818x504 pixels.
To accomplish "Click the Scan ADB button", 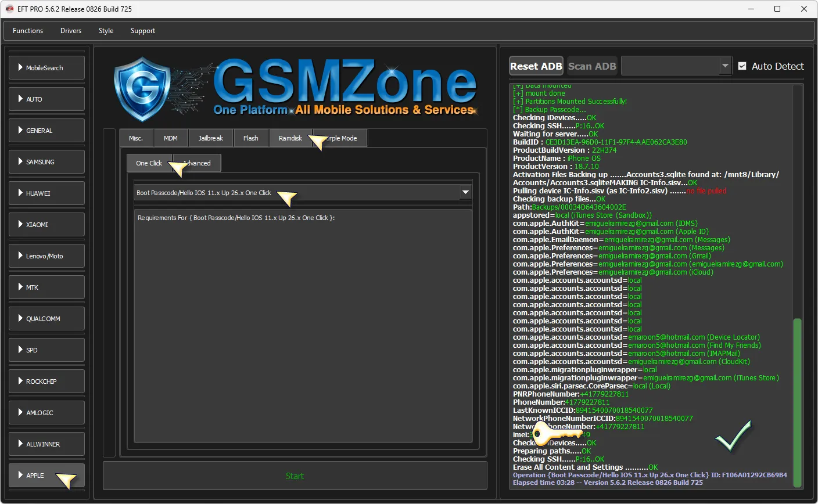I will pyautogui.click(x=592, y=66).
